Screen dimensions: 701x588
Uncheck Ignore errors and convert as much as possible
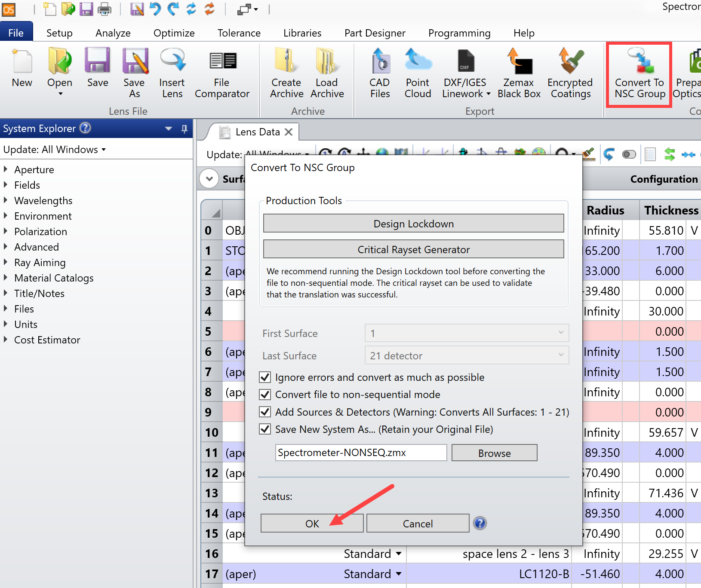pyautogui.click(x=265, y=377)
